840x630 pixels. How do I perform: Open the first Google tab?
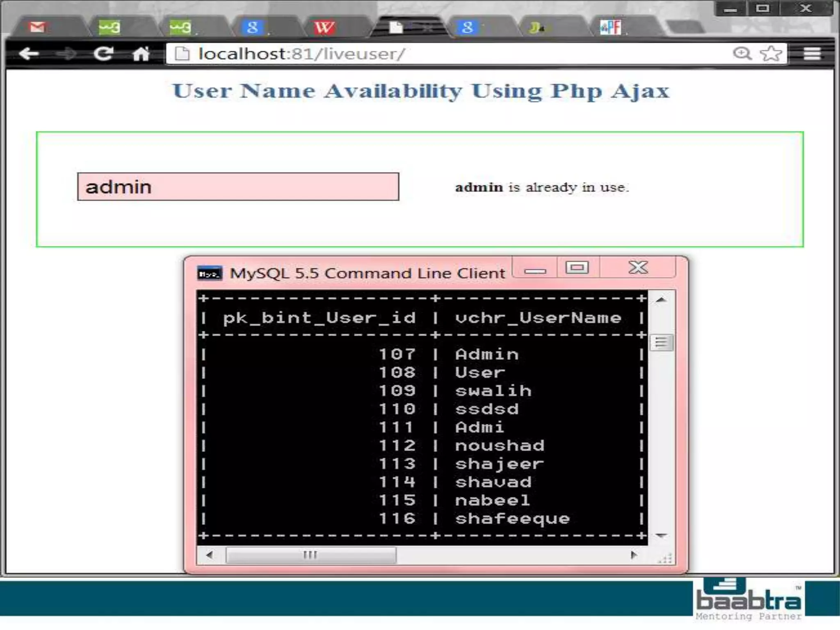click(252, 27)
